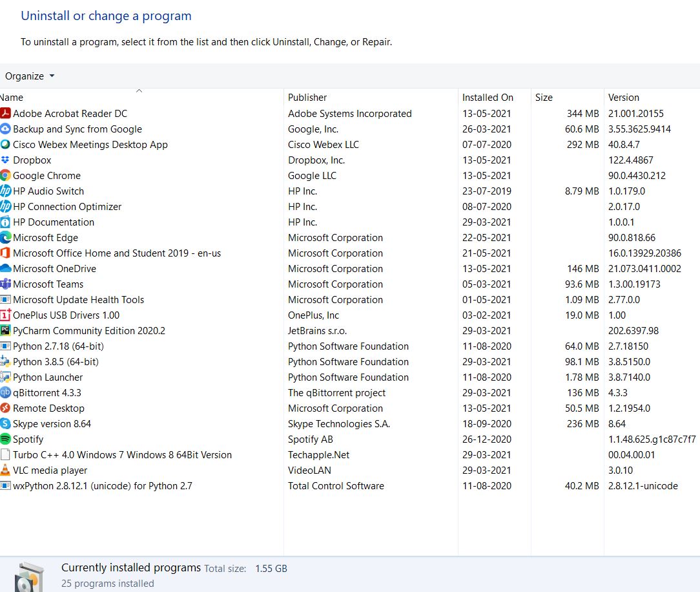The width and height of the screenshot is (700, 592).
Task: Click the Backup and Sync from Google icon
Action: click(5, 129)
